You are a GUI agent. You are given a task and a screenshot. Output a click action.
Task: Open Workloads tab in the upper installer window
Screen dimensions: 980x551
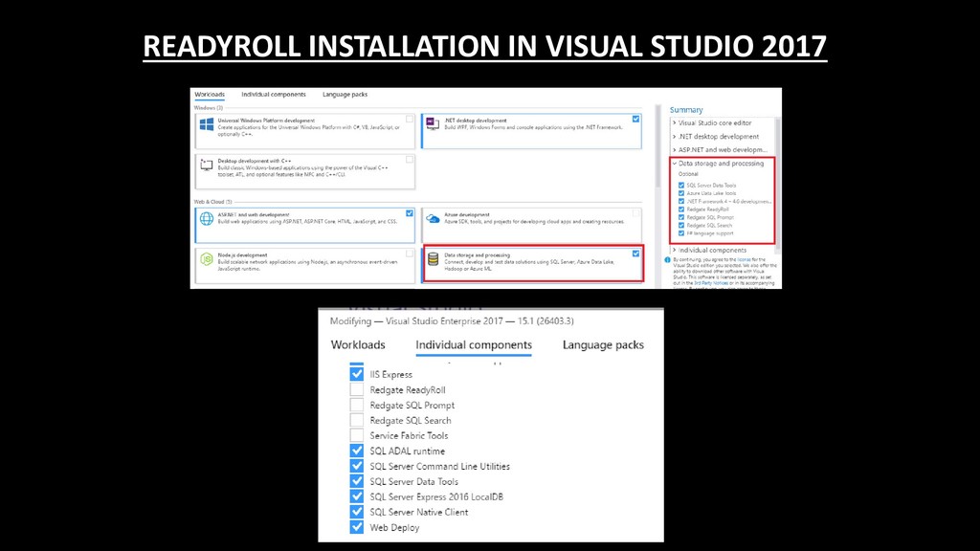click(x=210, y=95)
